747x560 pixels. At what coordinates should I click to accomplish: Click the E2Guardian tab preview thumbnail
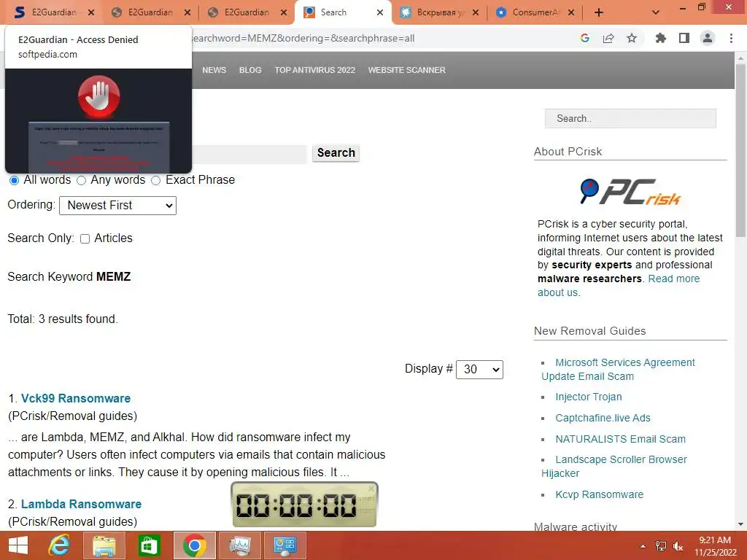[x=98, y=121]
